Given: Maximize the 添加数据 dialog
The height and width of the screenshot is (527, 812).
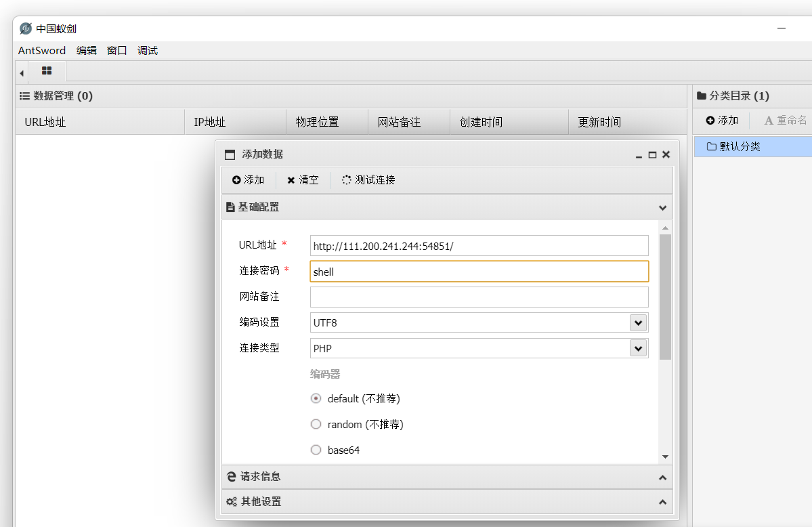Looking at the screenshot, I should tap(652, 154).
